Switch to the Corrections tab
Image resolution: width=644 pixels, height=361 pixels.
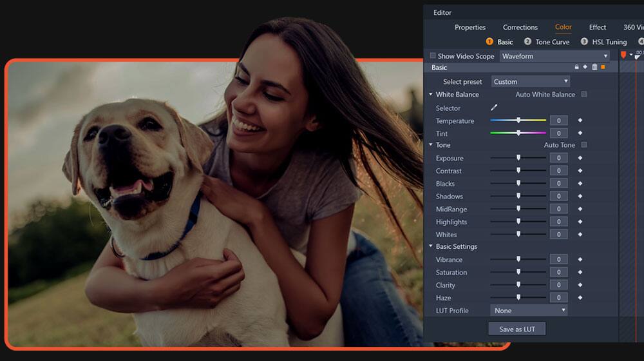(x=520, y=27)
